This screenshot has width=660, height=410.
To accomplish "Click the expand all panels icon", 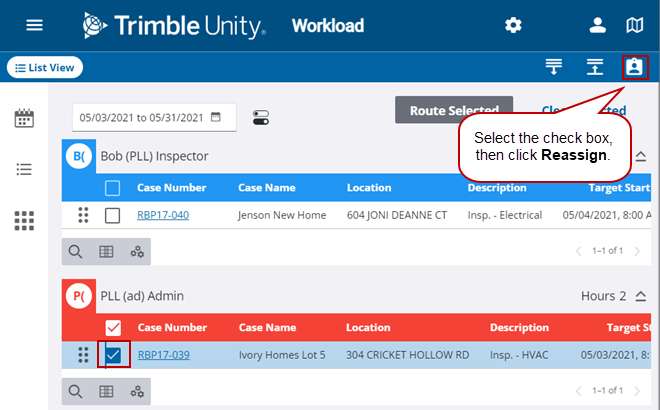I will (x=595, y=67).
